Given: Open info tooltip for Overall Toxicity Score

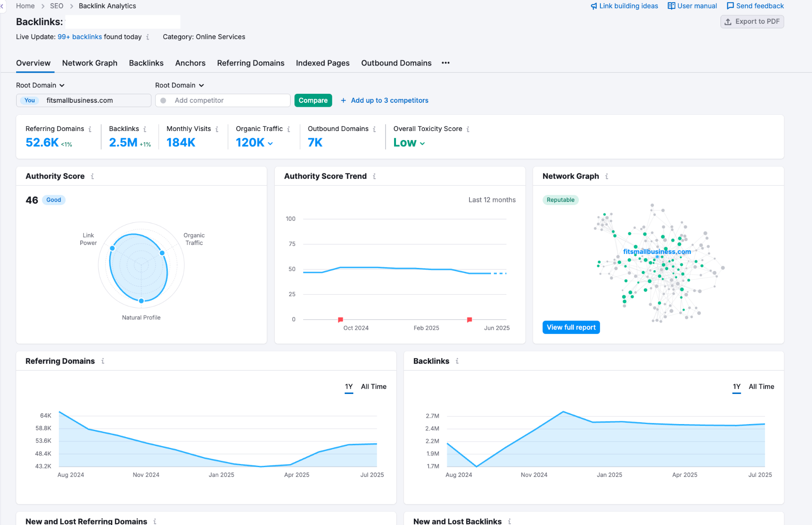Looking at the screenshot, I should point(468,129).
